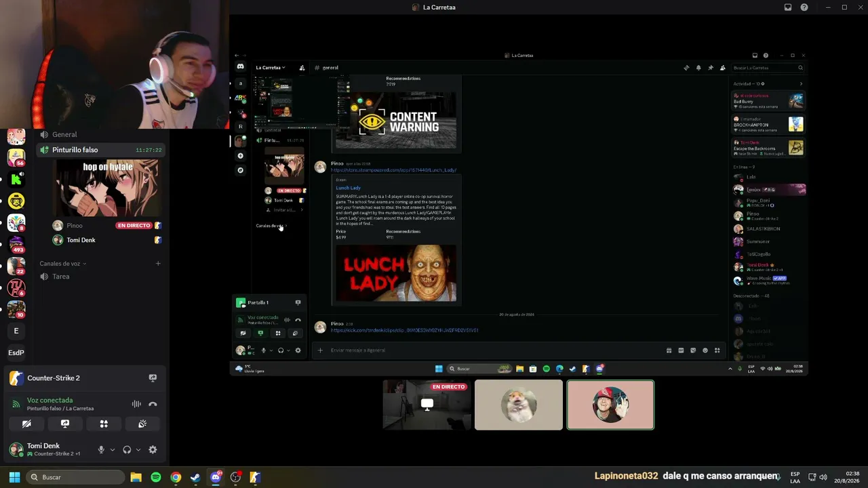Mute the microphone beside Tomi Denk
This screenshot has height=488, width=868.
pos(101,449)
